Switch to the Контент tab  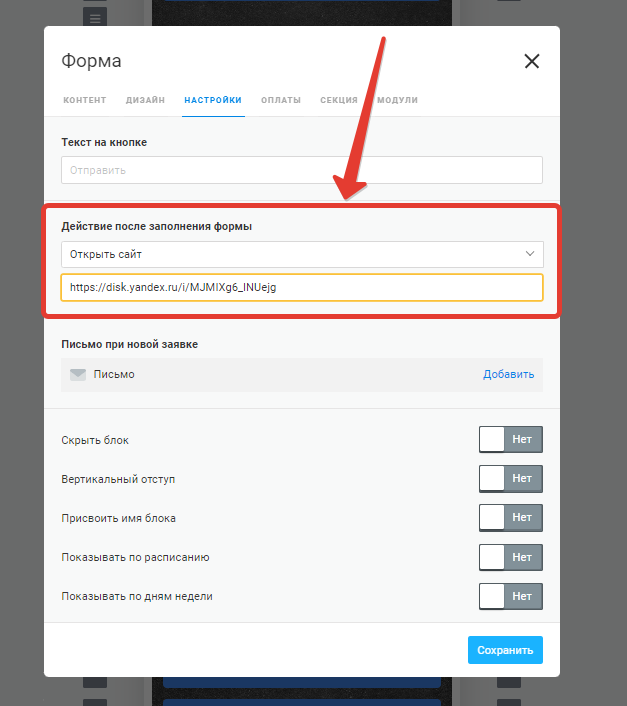[85, 100]
